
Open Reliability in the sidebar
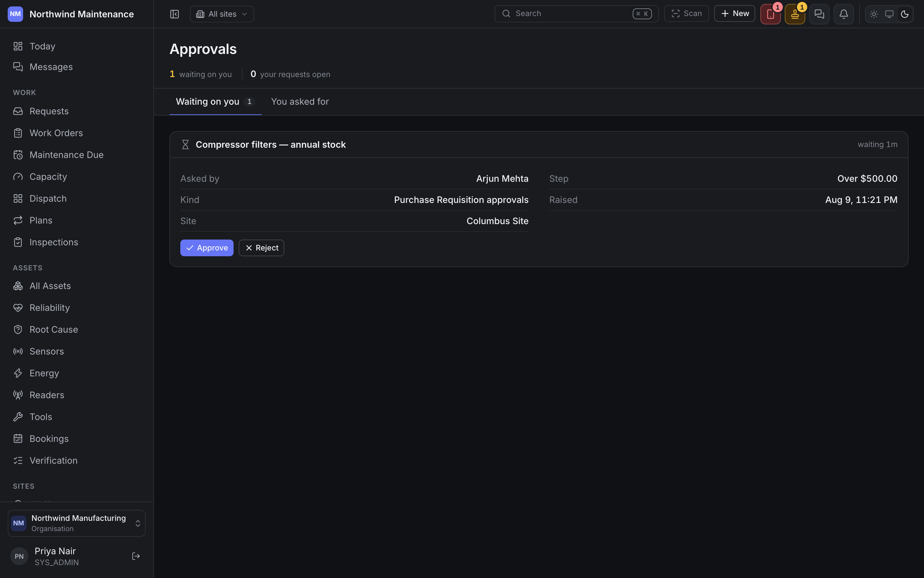pos(76,308)
